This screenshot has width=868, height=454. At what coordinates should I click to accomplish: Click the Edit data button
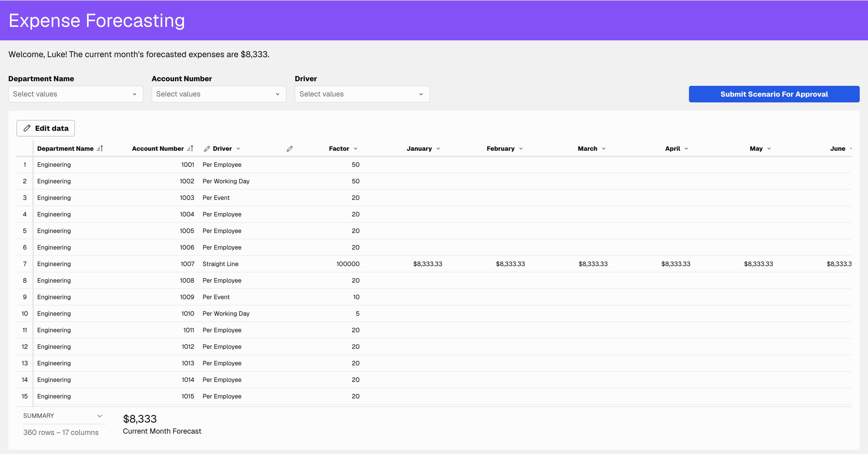[45, 128]
